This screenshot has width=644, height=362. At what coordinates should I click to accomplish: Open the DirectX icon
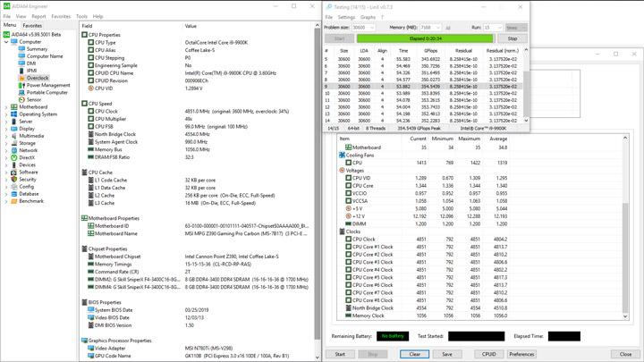(x=14, y=157)
